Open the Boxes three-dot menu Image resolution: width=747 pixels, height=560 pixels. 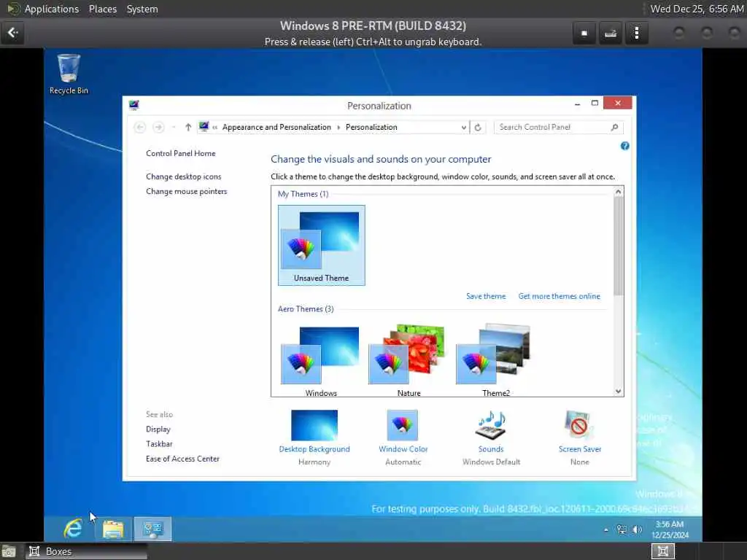tap(636, 34)
